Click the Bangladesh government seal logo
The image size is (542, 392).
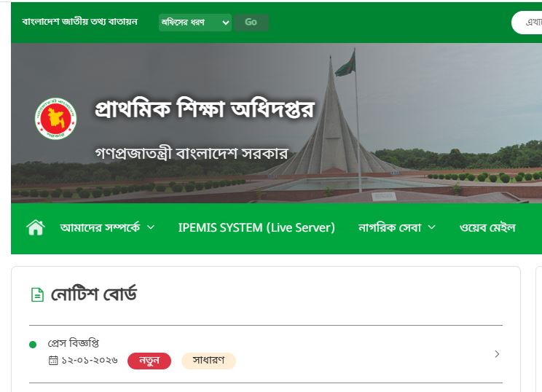[55, 118]
